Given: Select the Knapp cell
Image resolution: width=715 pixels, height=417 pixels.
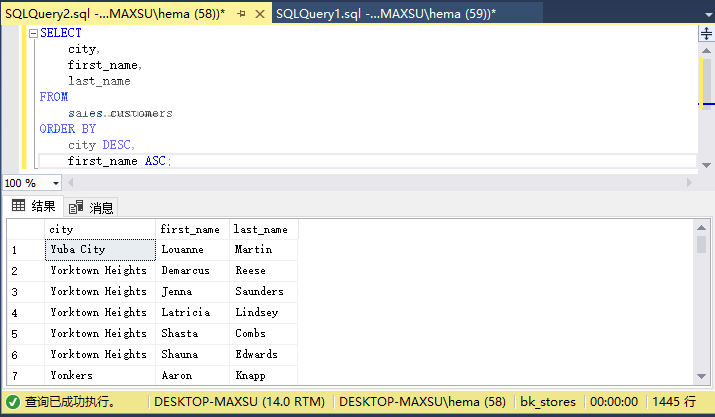Looking at the screenshot, I should click(x=264, y=375).
